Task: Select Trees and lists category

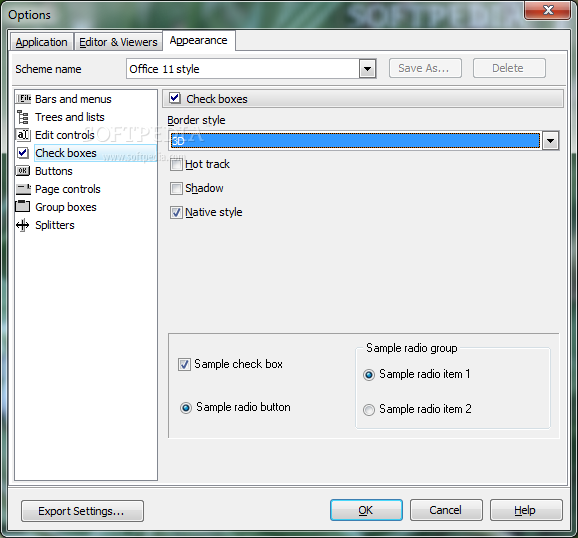Action: [70, 117]
